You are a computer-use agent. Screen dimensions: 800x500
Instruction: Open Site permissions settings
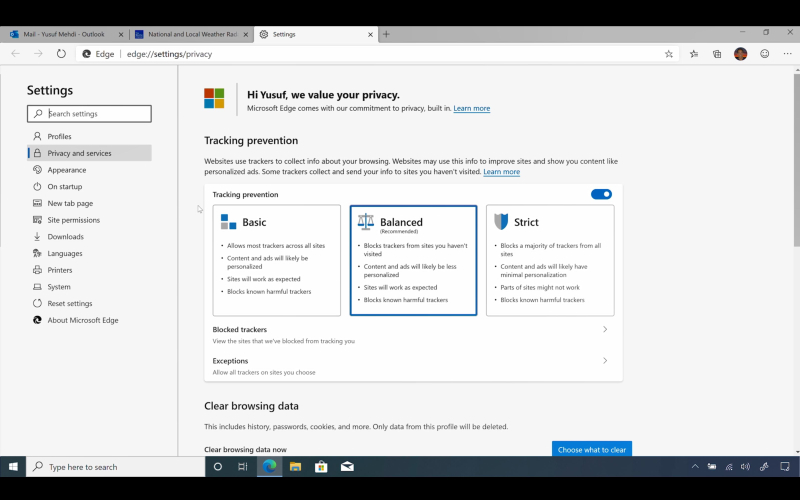point(89,220)
